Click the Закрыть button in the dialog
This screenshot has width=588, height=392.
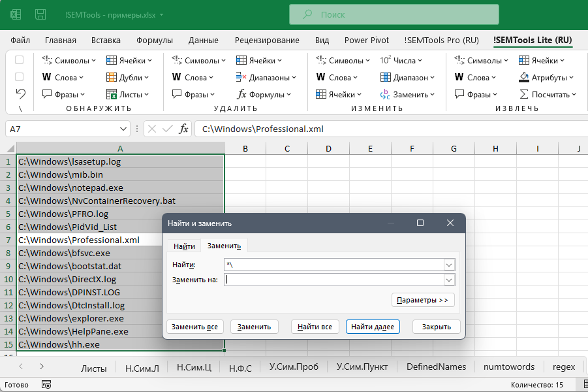[x=436, y=327]
